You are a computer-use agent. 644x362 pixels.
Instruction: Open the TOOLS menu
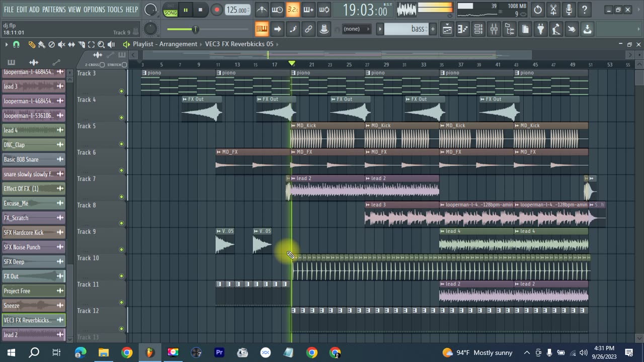coord(115,10)
